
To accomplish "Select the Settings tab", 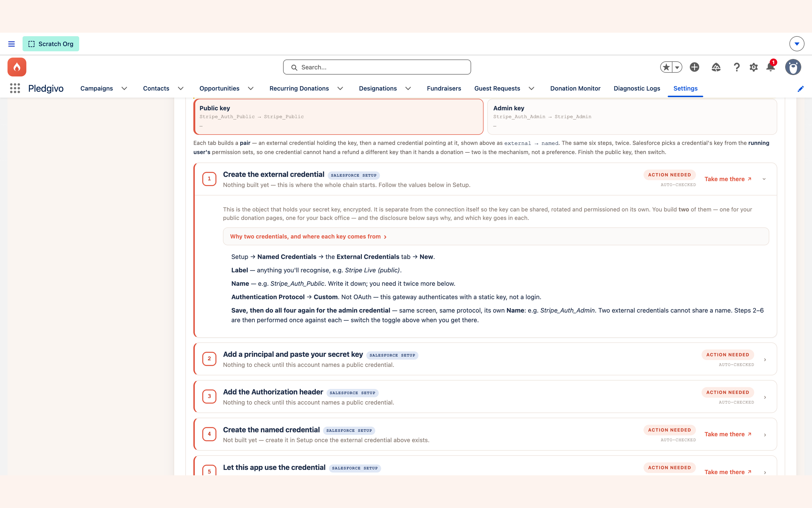I will [x=685, y=88].
